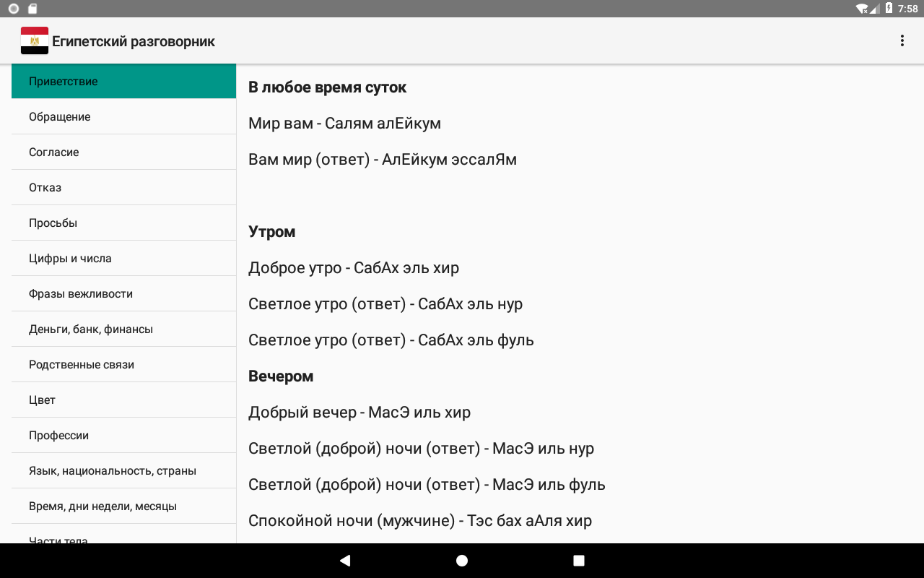
Task: Tap phrase ending with МасЭ иль нур
Action: pos(422,449)
